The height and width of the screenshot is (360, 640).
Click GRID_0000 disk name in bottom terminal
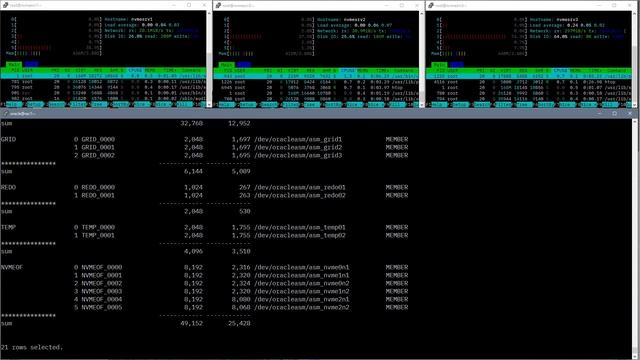coord(98,139)
